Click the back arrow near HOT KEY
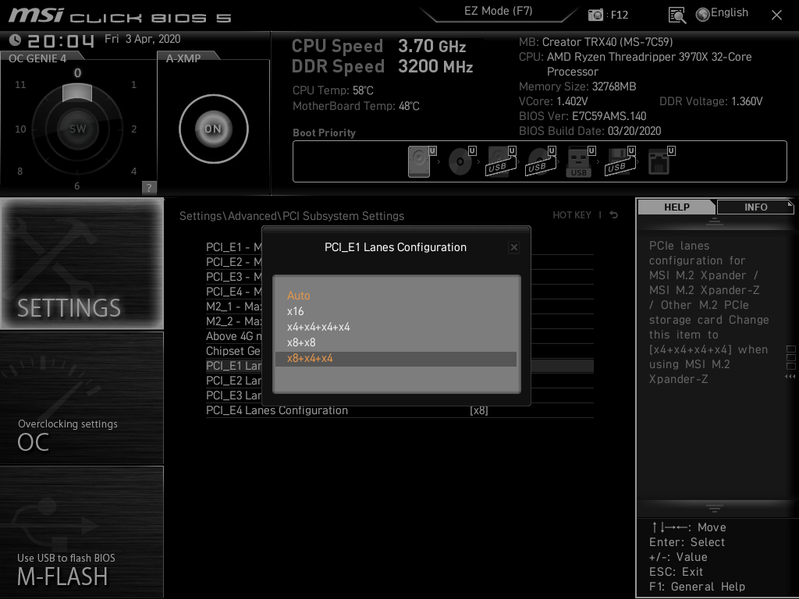The image size is (799, 599). point(614,215)
